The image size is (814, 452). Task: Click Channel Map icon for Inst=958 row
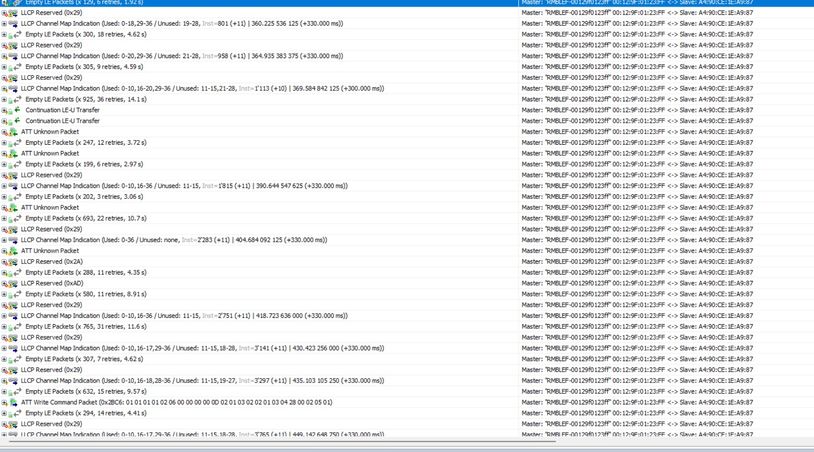click(x=12, y=56)
